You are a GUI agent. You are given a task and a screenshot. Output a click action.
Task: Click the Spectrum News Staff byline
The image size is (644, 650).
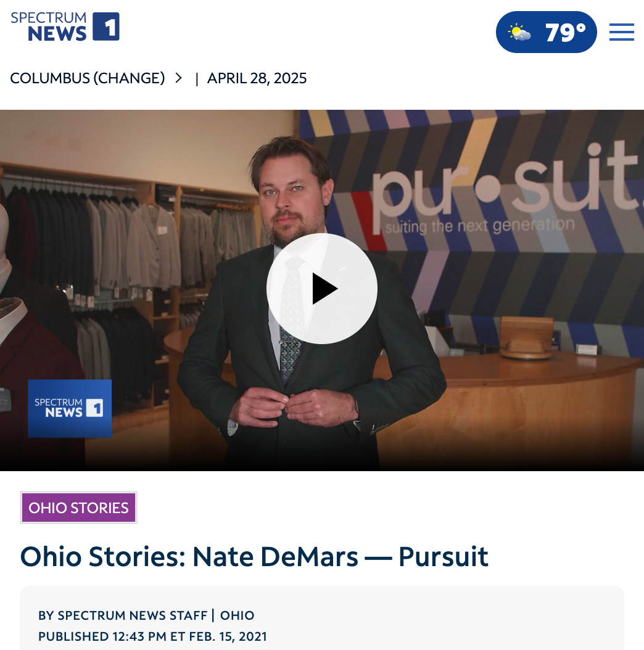click(x=123, y=615)
